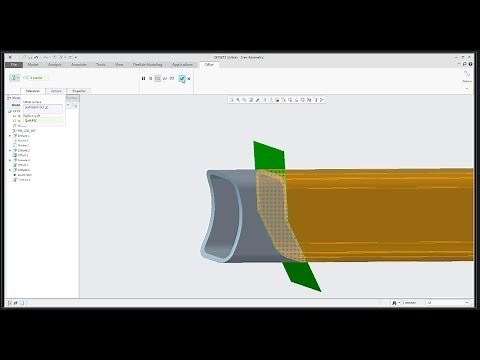Viewport: 480px width, 360px height.
Task: Open the selection filter dropdown
Action: coord(447,303)
